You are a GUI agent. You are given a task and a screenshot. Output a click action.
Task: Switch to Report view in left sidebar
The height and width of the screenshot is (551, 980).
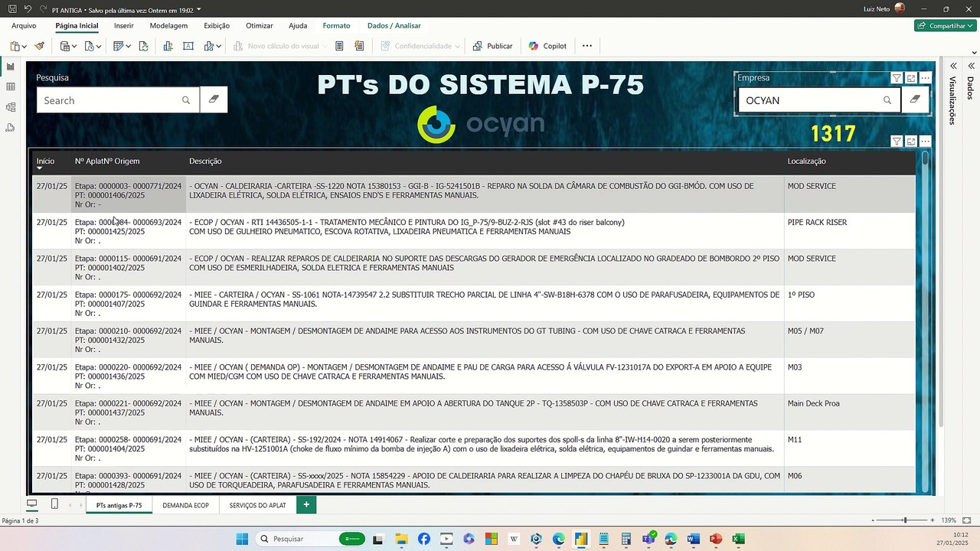tap(11, 67)
